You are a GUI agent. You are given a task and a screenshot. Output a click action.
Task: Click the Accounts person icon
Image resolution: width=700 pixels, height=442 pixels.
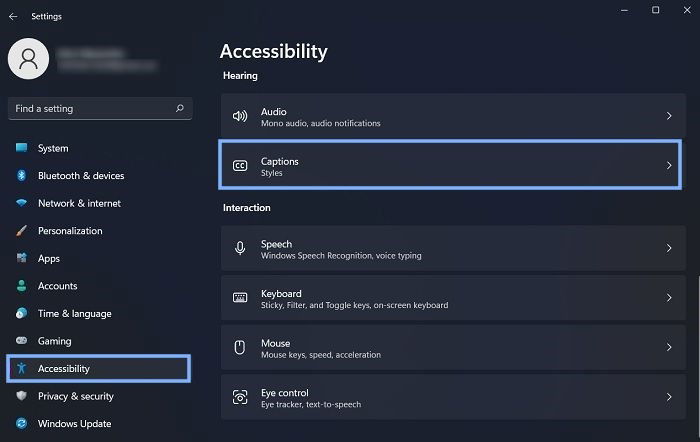21,286
